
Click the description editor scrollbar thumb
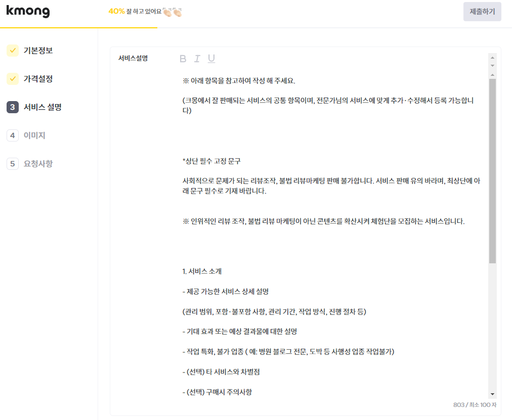[x=492, y=171]
